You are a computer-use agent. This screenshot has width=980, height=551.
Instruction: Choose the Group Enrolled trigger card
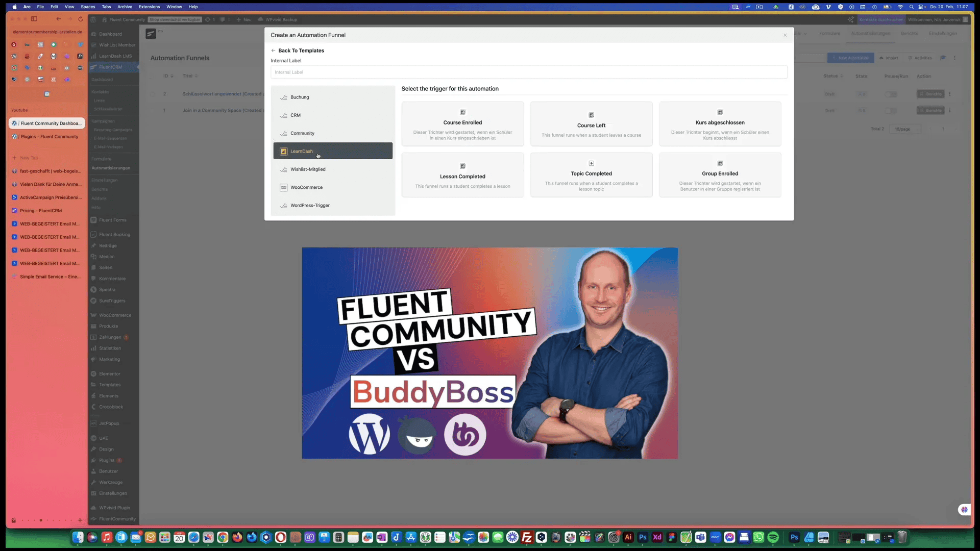point(720,175)
